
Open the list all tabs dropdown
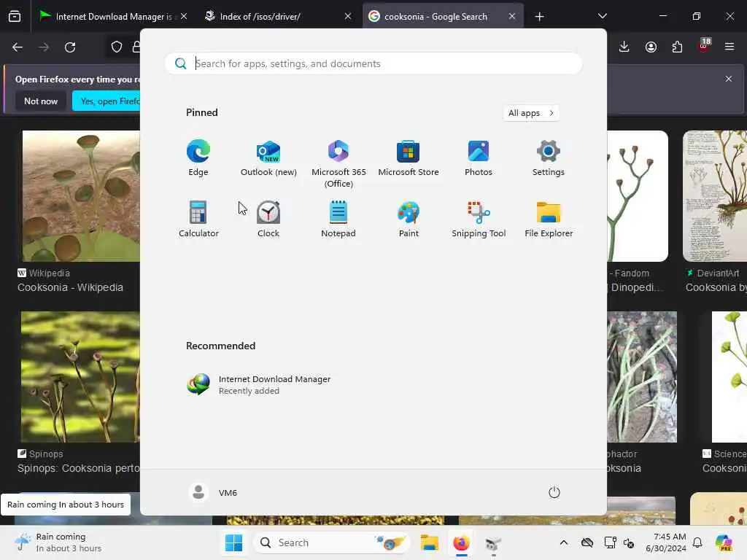pos(602,16)
